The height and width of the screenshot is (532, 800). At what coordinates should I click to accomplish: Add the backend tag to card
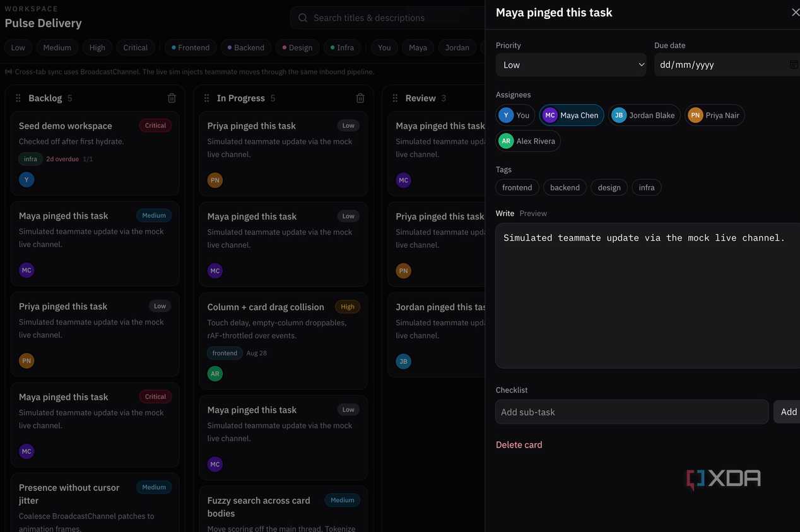565,187
